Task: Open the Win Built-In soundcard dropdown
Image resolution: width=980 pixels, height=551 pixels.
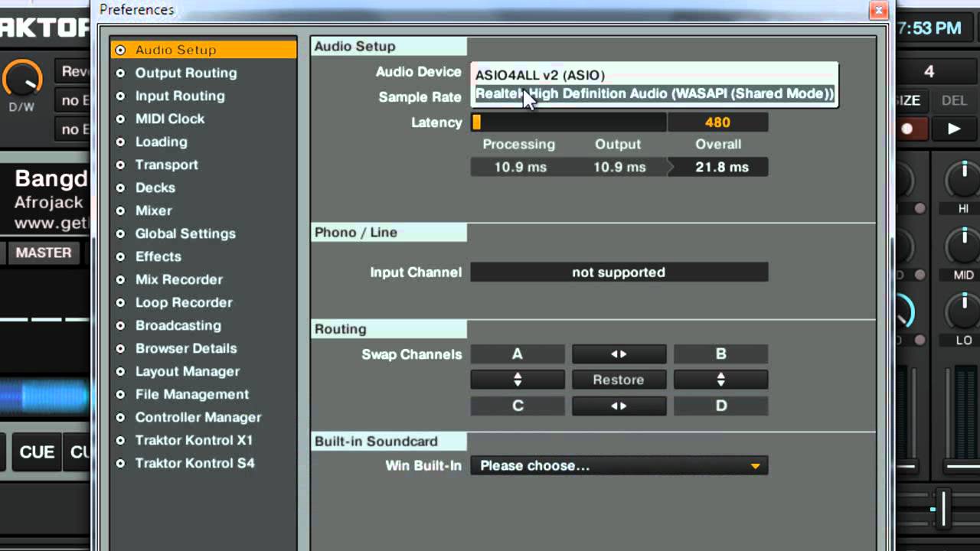Action: [x=619, y=465]
